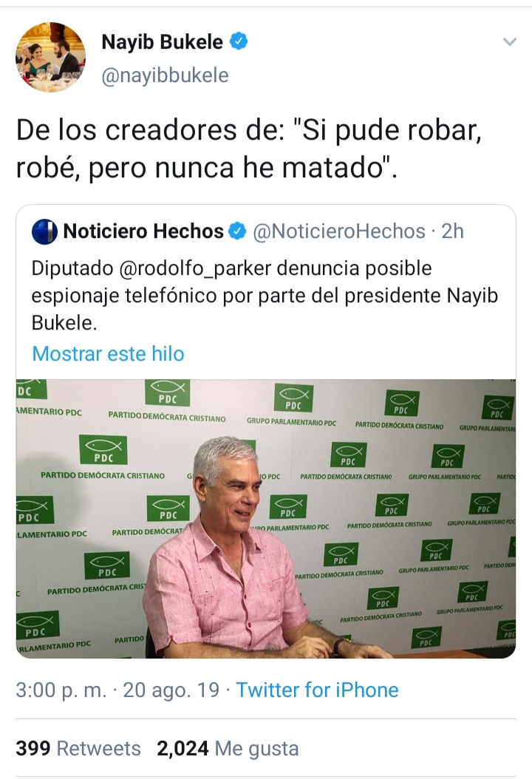Screen dimensions: 532x779
Task: Click the quoted tweet's 2h timestamp
Action: pos(452,231)
